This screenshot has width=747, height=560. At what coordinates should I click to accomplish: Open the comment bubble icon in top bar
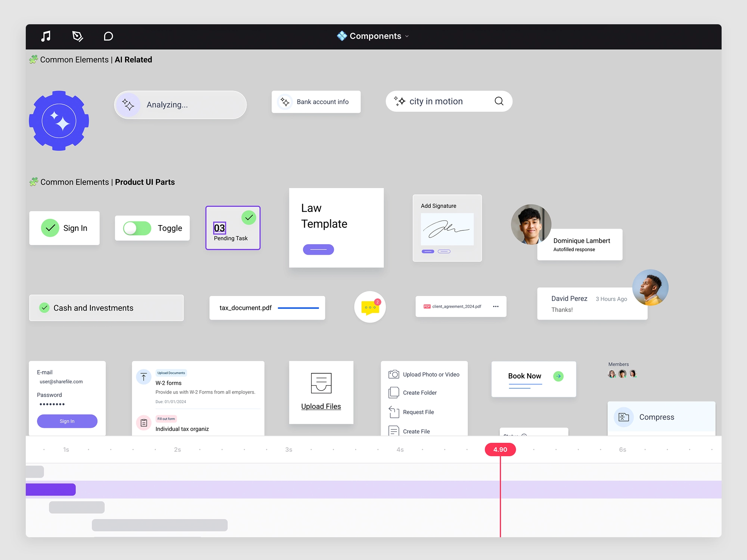108,36
